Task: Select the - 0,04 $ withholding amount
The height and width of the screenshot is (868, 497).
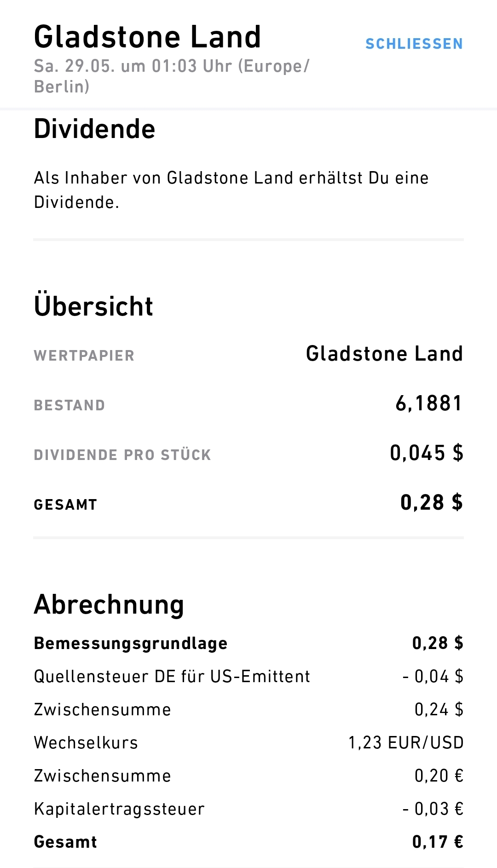Action: (x=433, y=677)
